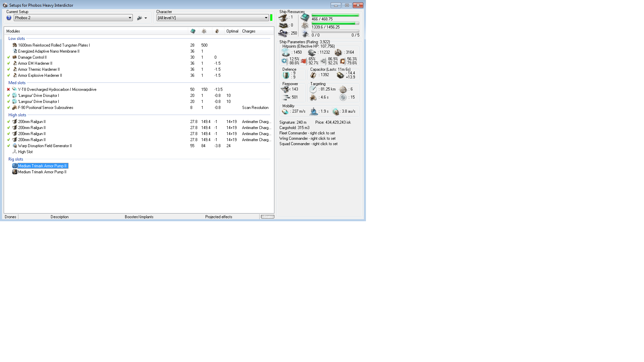Toggle F-90 Positional Sensor Subroutines checkmark
Image resolution: width=644 pixels, height=362 pixels.
click(x=9, y=108)
